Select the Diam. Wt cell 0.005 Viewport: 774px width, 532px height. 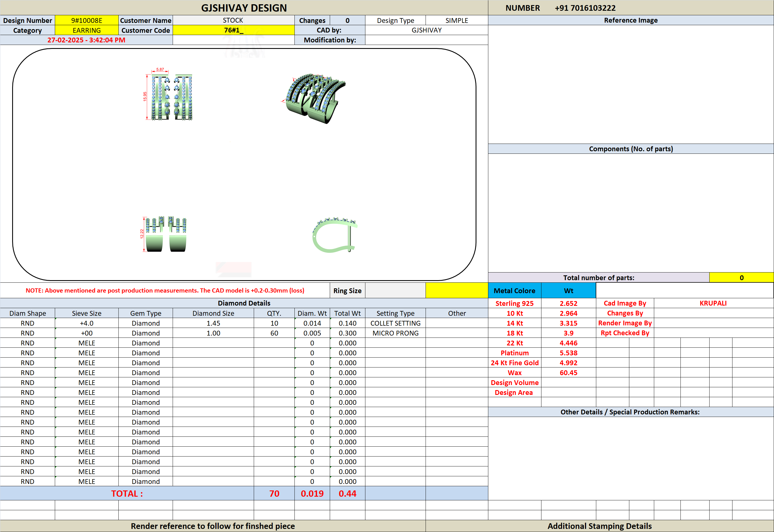(312, 333)
